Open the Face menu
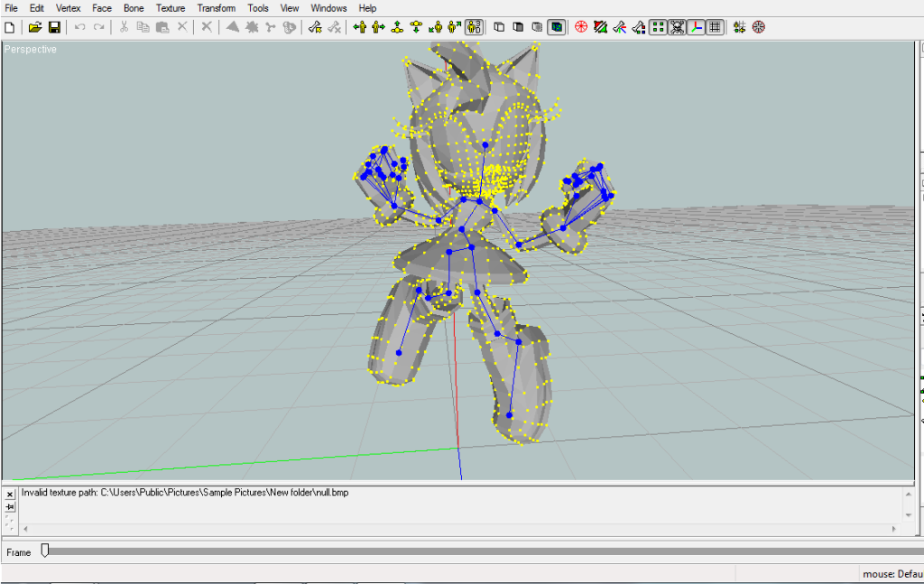924x584 pixels. coord(102,8)
